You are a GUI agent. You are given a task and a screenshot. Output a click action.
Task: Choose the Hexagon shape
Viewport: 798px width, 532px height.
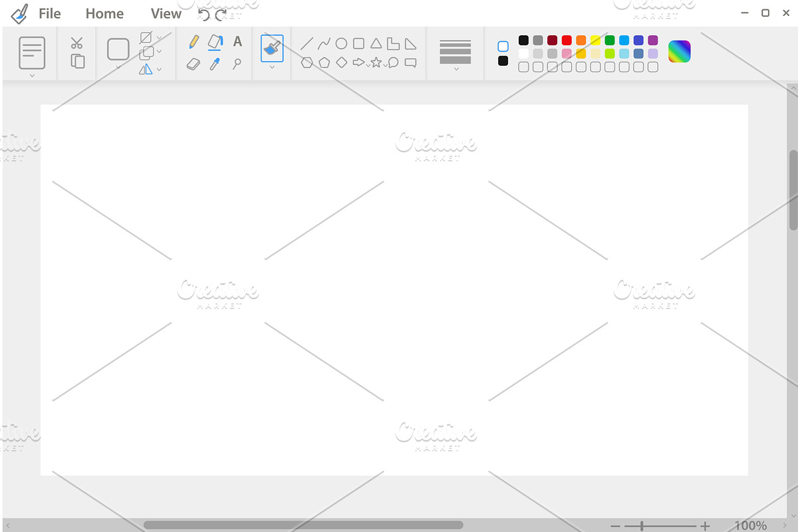click(307, 63)
